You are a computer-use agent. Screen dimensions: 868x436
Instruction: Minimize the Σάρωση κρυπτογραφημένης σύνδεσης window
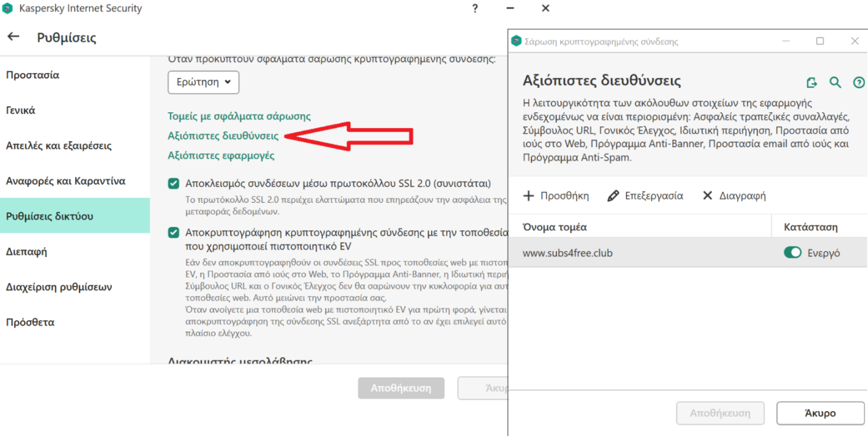coord(786,41)
